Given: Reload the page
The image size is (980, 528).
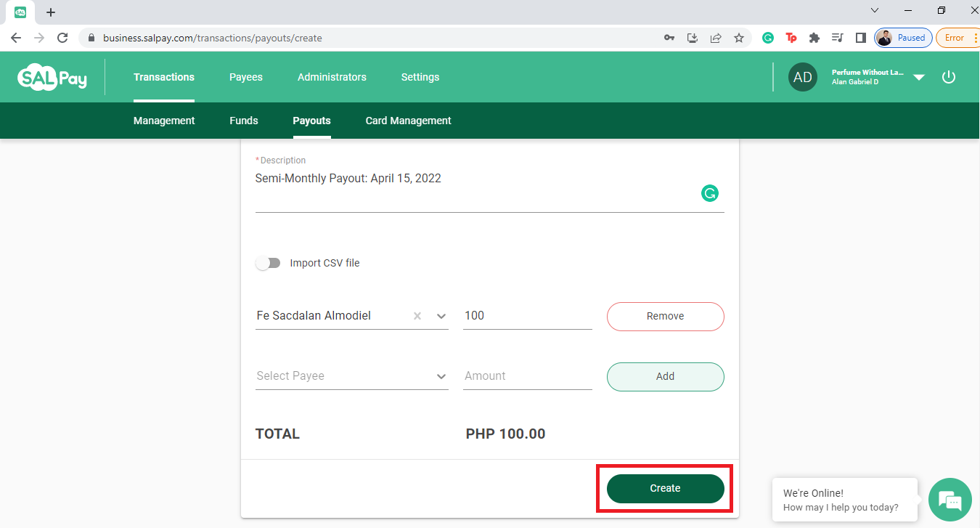Looking at the screenshot, I should pos(62,38).
